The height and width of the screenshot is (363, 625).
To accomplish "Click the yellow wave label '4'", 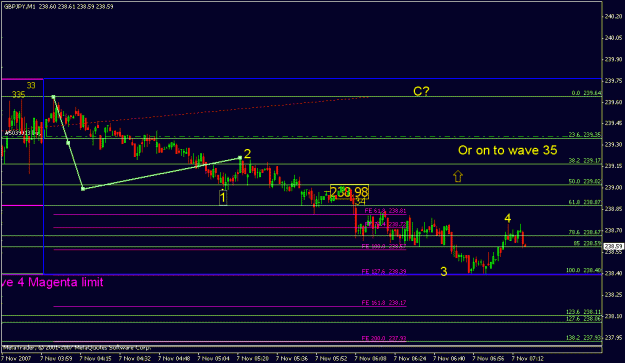I will (x=507, y=218).
